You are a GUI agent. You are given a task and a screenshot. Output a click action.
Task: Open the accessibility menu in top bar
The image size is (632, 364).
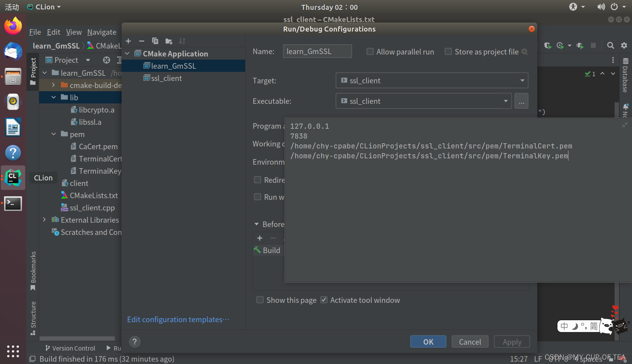[577, 7]
